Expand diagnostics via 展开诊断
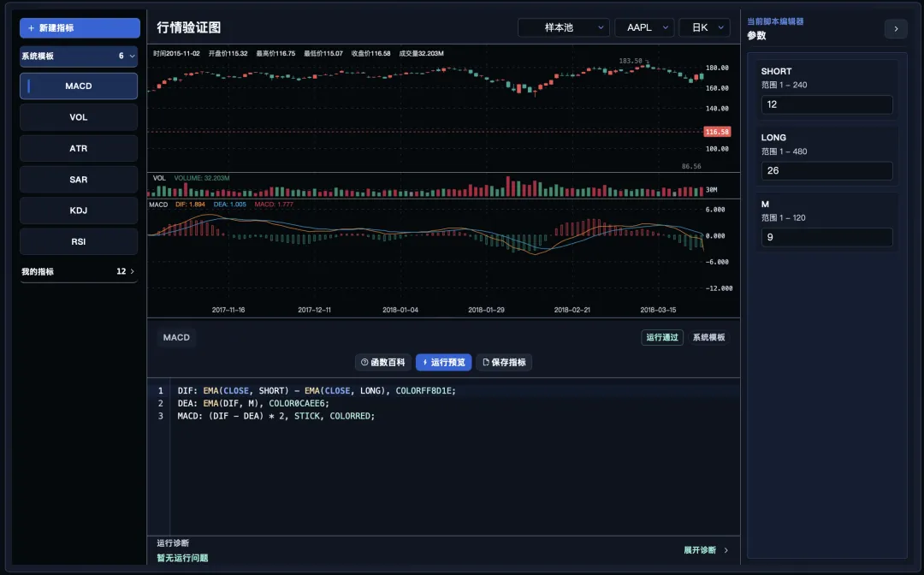924x575 pixels. point(706,550)
